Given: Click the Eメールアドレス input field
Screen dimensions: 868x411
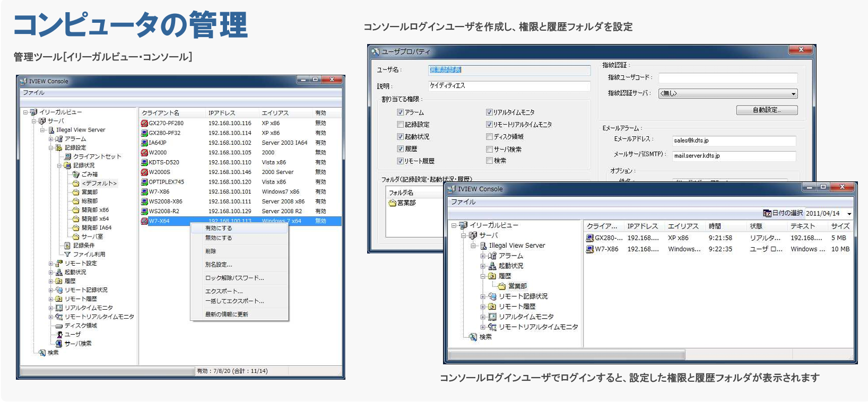Looking at the screenshot, I should 734,141.
